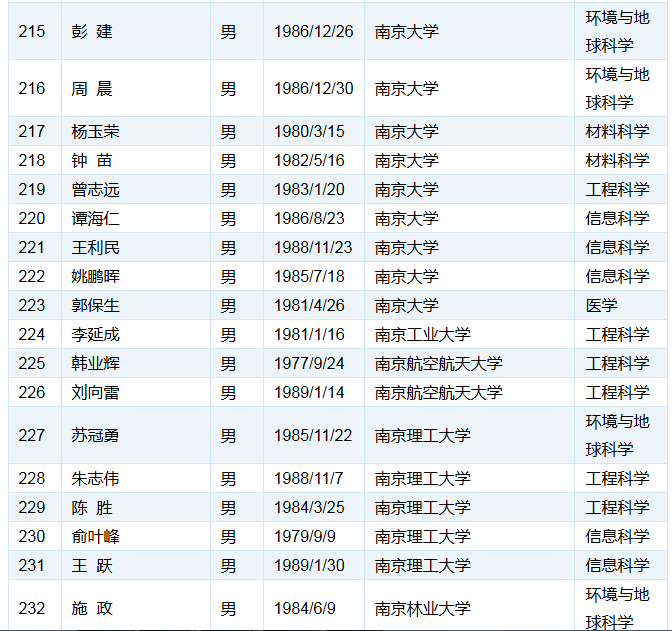Screen dimensions: 672x631
Task: Click the 医学 field cell
Action: (x=602, y=305)
